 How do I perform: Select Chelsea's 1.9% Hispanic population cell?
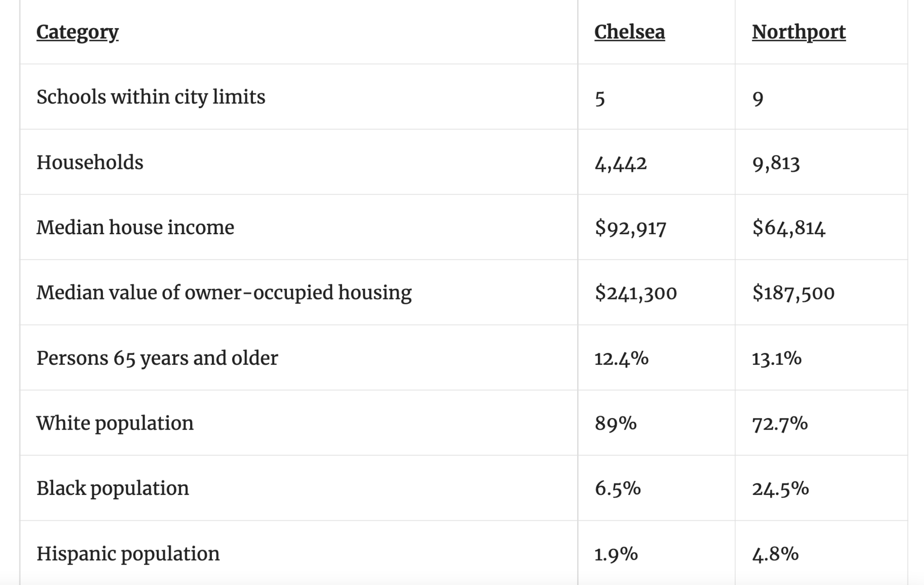(616, 554)
